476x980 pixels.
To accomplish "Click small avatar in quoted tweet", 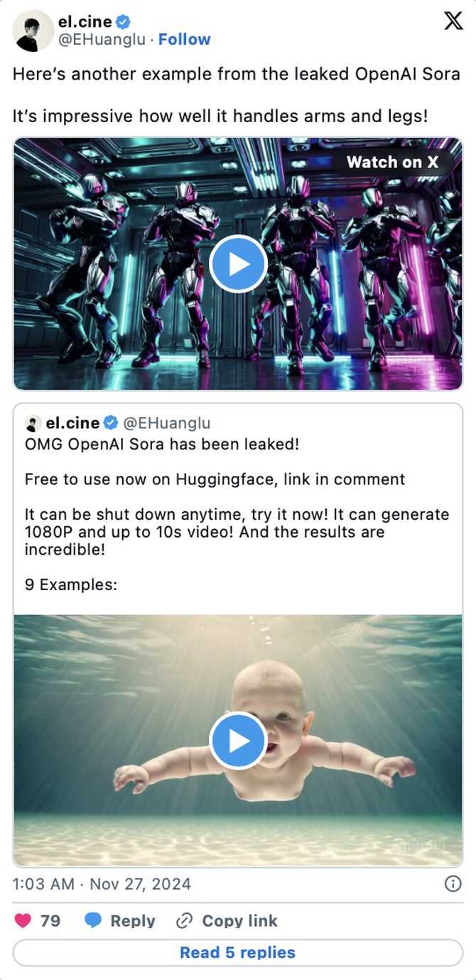I will 33,423.
